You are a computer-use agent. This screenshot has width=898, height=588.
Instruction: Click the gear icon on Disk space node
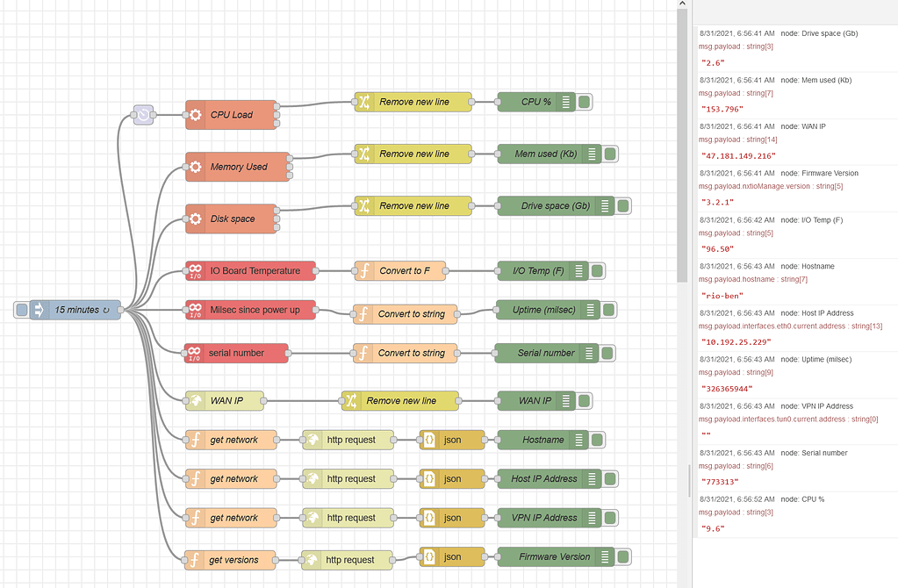tap(195, 219)
